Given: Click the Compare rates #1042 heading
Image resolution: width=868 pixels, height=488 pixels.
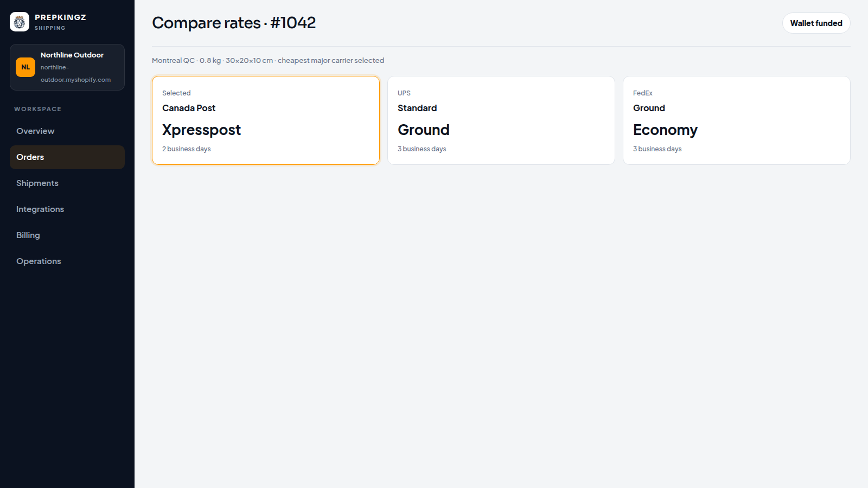Looking at the screenshot, I should [234, 23].
